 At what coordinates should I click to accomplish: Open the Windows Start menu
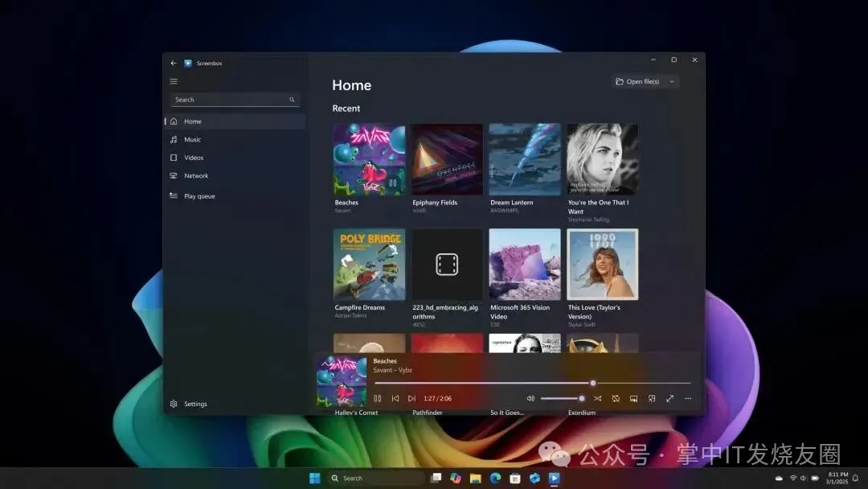314,478
